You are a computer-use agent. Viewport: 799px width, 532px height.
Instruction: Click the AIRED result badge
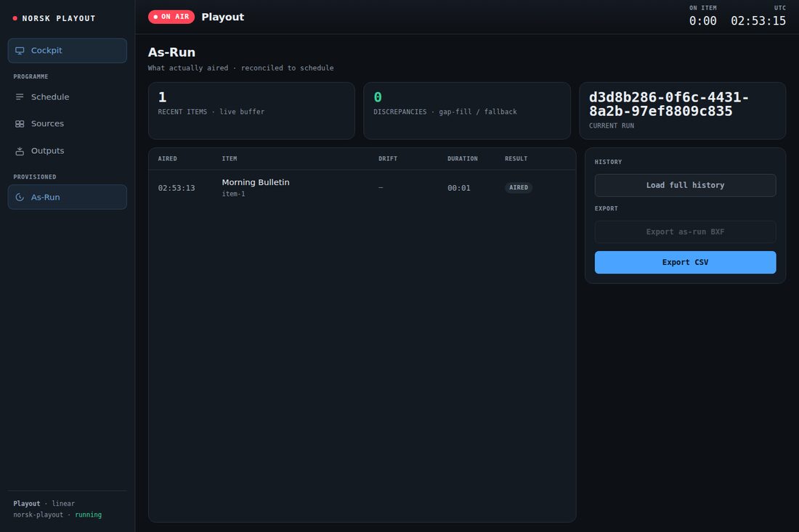(x=519, y=187)
